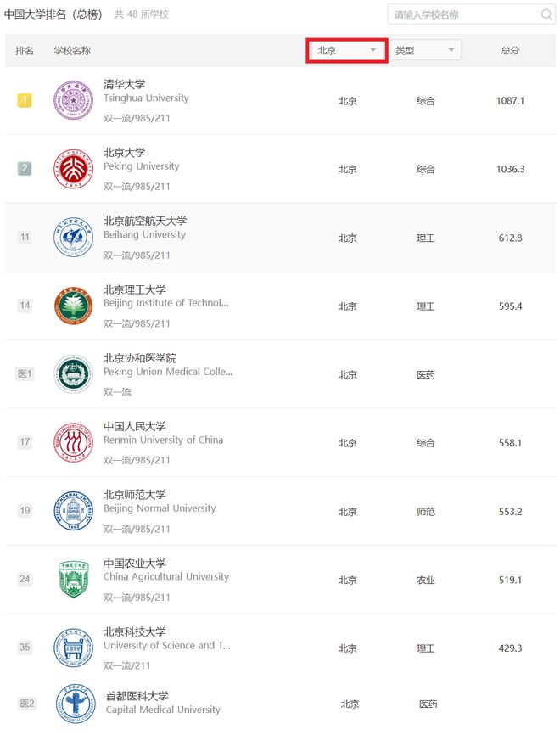The width and height of the screenshot is (560, 735).
Task: Click the gold rank 1 badge
Action: pyautogui.click(x=25, y=100)
